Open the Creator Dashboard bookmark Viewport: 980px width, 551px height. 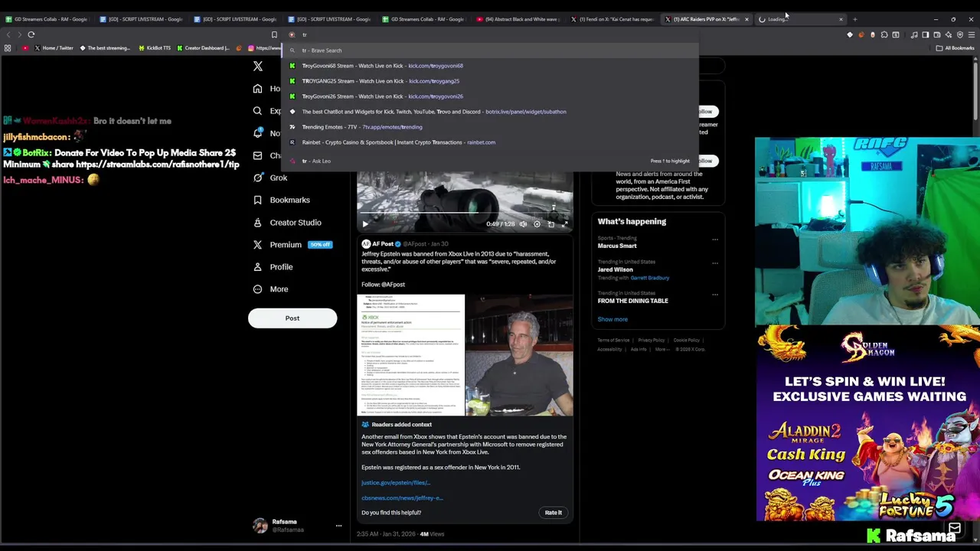pos(203,48)
